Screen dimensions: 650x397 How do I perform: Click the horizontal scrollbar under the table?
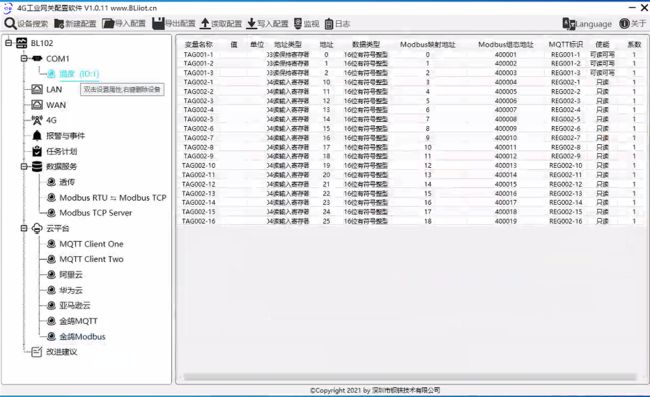point(410,377)
